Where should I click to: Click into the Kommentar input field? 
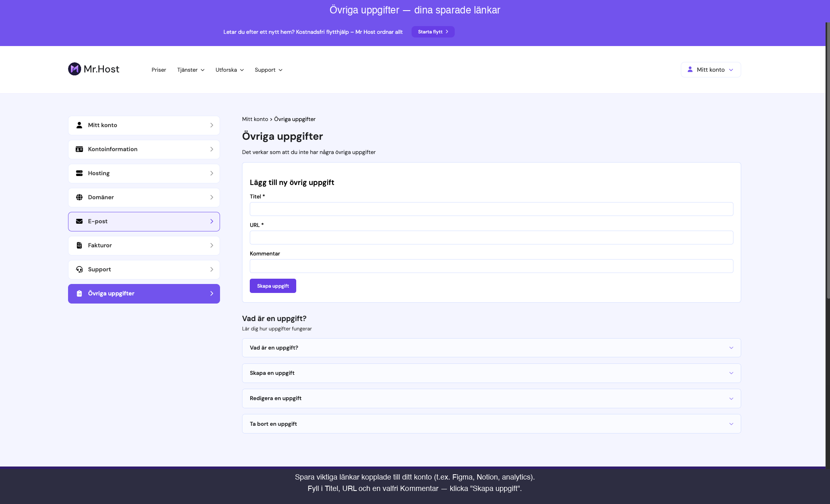click(x=491, y=266)
